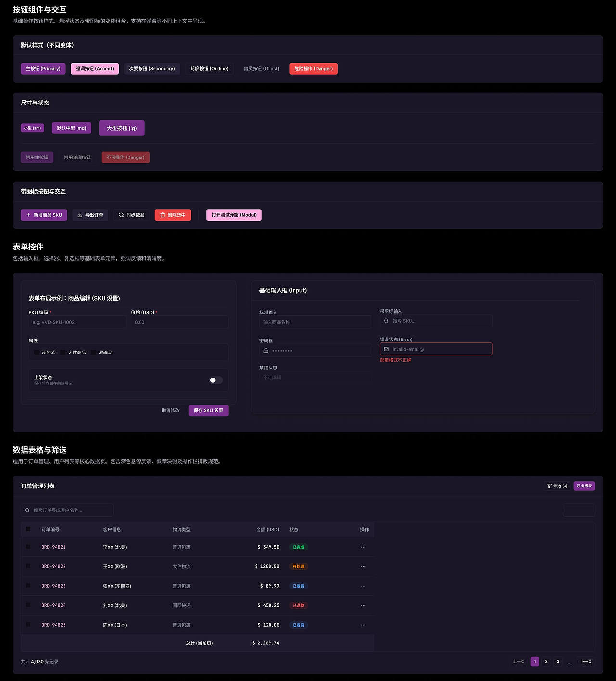Image resolution: width=616 pixels, height=681 pixels.
Task: Click the 下一页 pagination button
Action: tap(586, 661)
